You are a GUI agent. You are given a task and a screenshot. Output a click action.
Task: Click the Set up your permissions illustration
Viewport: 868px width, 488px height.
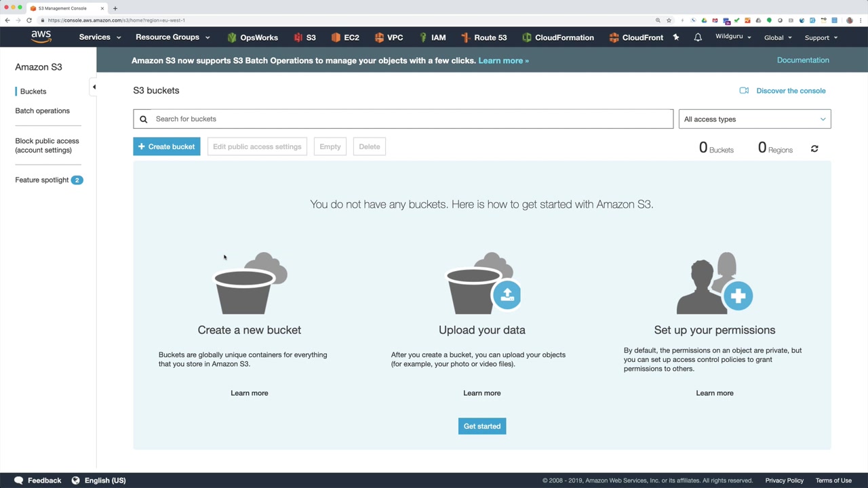(x=715, y=283)
